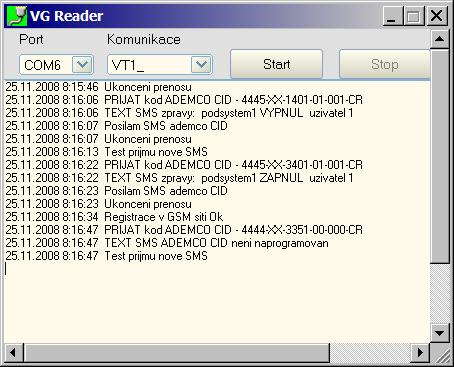
Task: Click 8:16:07 Posilam SMS ademco CID line
Action: click(116, 126)
